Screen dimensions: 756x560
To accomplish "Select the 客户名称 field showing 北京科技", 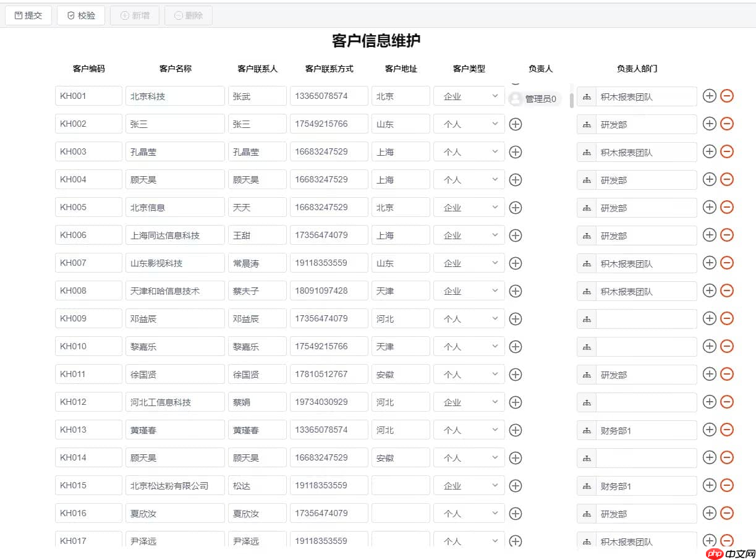I will click(174, 96).
